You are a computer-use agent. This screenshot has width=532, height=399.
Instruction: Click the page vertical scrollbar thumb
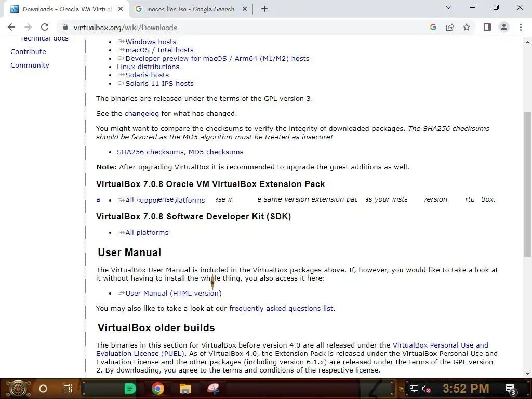point(527,184)
